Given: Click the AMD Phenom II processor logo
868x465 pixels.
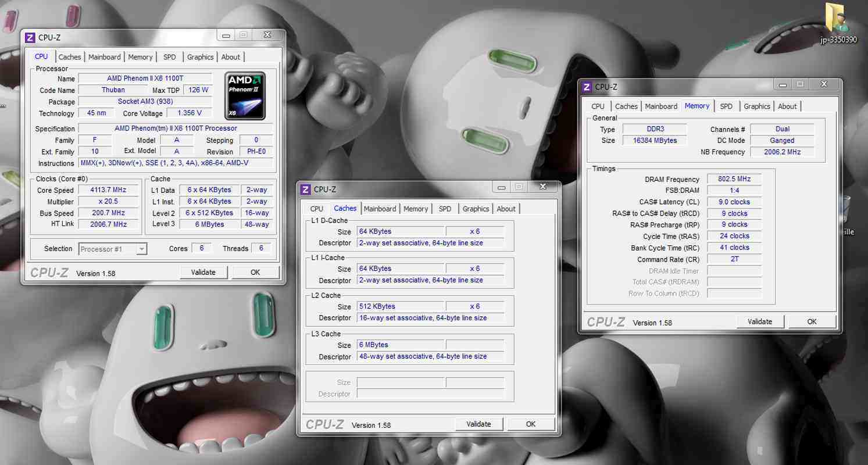Looking at the screenshot, I should pos(245,96).
